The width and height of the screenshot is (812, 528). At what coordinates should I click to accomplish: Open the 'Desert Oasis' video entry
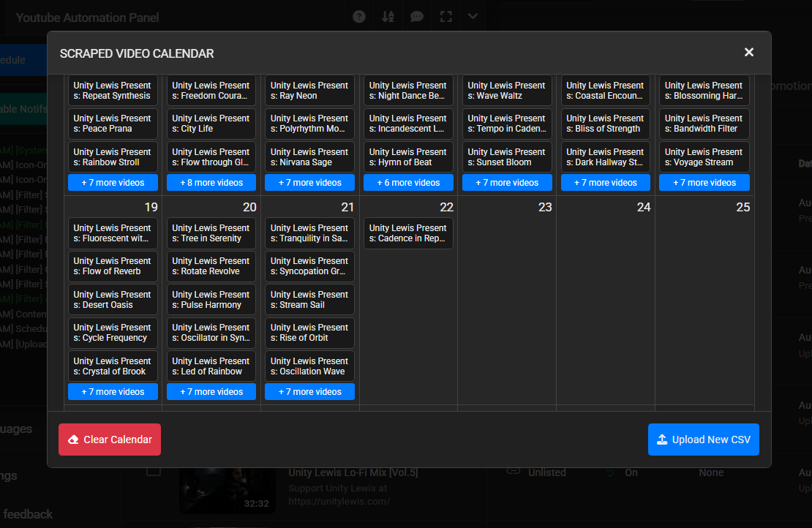[x=113, y=300]
